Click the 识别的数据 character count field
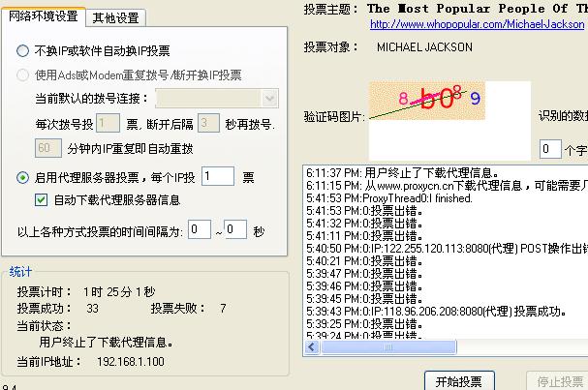The width and height of the screenshot is (588, 390). (x=549, y=148)
